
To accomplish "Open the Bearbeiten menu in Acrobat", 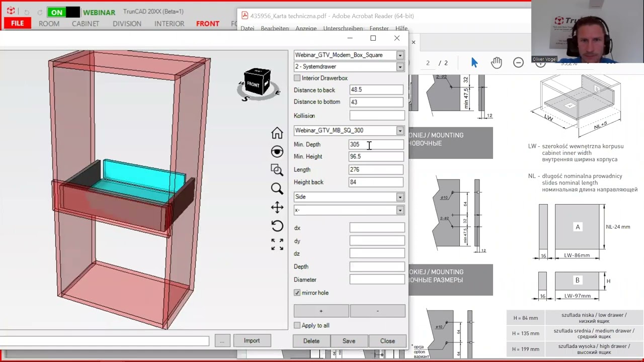I will 275,29.
